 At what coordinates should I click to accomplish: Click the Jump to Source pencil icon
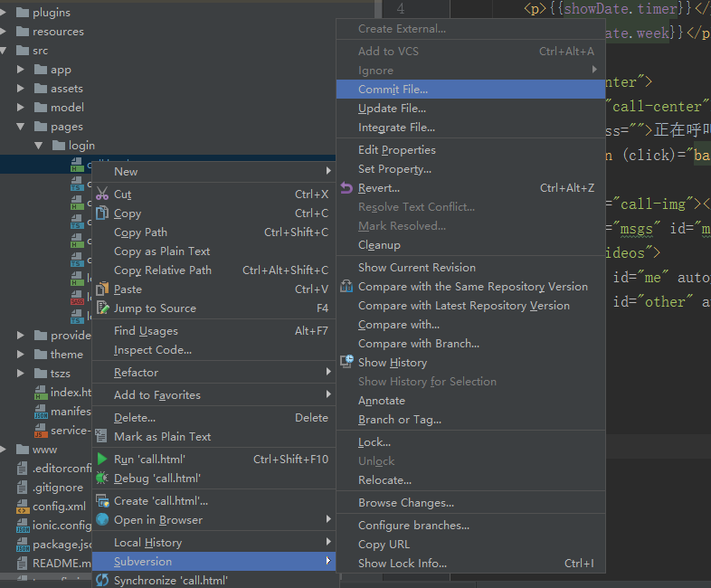102,308
